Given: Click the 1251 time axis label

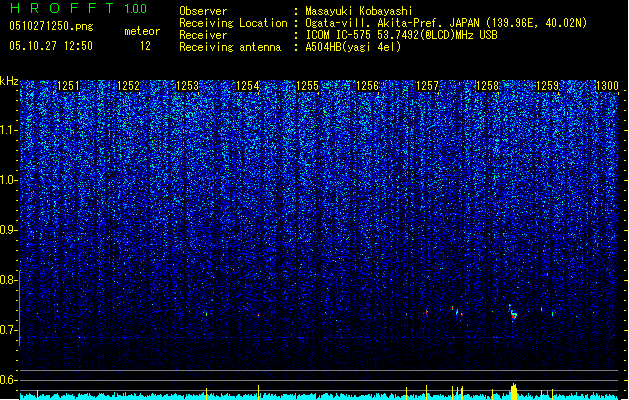Looking at the screenshot, I should [69, 86].
